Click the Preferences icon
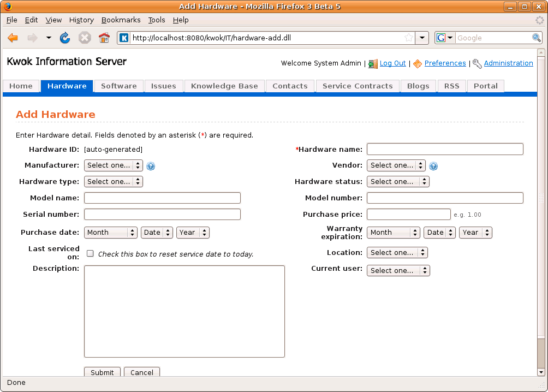The height and width of the screenshot is (392, 548). tap(418, 64)
